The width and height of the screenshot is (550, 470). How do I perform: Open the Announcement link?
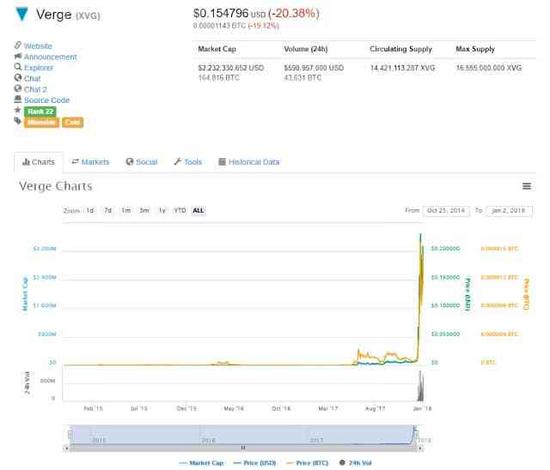pyautogui.click(x=50, y=57)
